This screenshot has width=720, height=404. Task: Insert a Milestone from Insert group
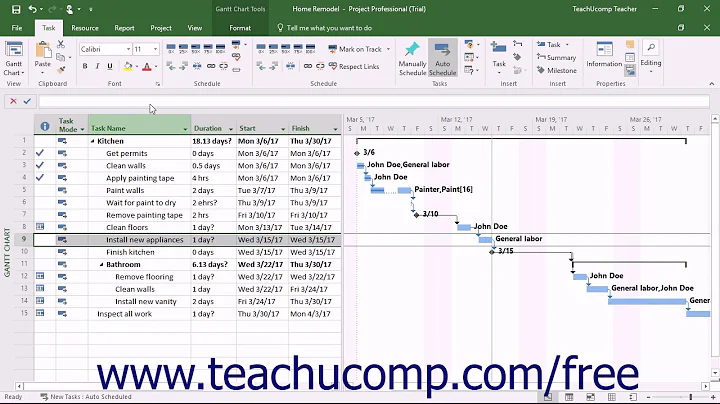click(557, 70)
